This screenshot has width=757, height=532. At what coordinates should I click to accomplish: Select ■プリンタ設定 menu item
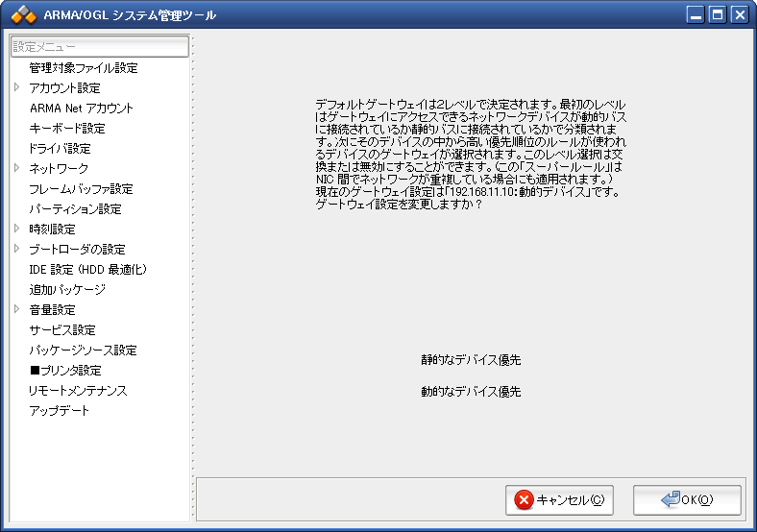(x=64, y=371)
